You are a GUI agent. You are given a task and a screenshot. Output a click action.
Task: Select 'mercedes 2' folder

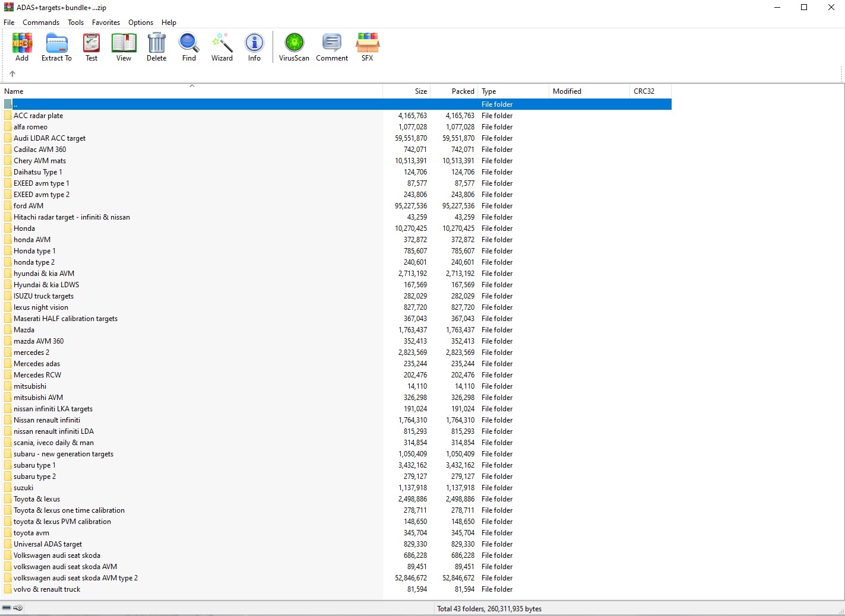[31, 353]
